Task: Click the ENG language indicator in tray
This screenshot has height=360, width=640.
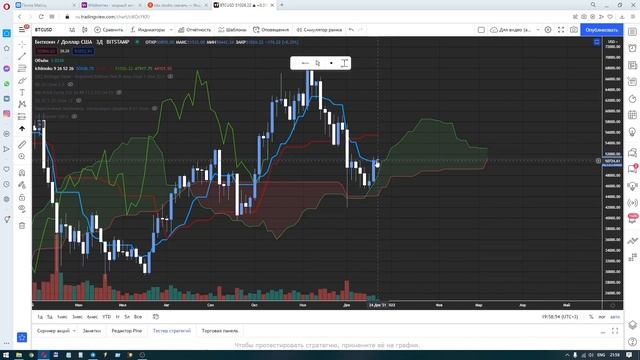Action: point(601,355)
